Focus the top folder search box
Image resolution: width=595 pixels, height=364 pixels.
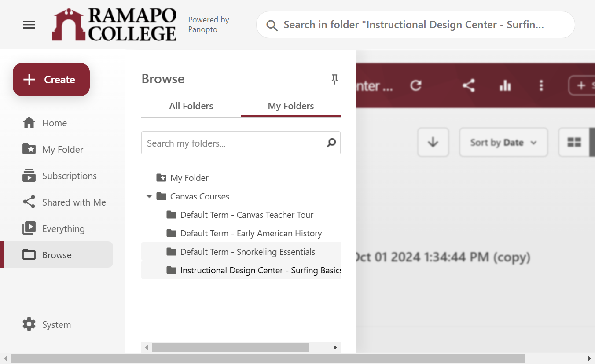[x=415, y=25]
